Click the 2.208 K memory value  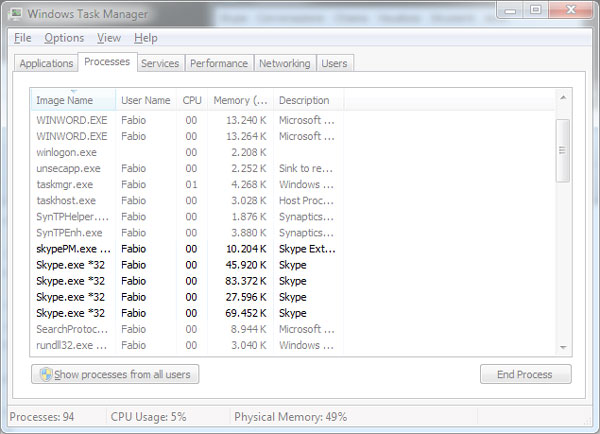[x=249, y=152]
